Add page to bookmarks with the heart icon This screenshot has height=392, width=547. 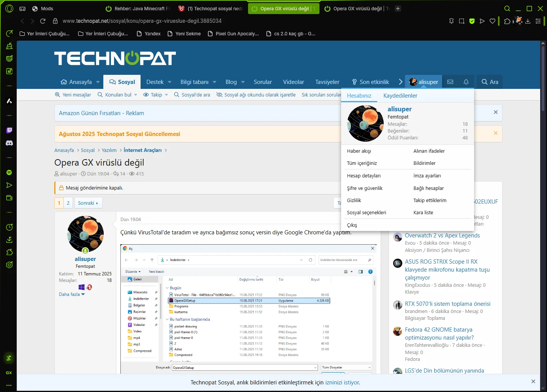[x=493, y=21]
